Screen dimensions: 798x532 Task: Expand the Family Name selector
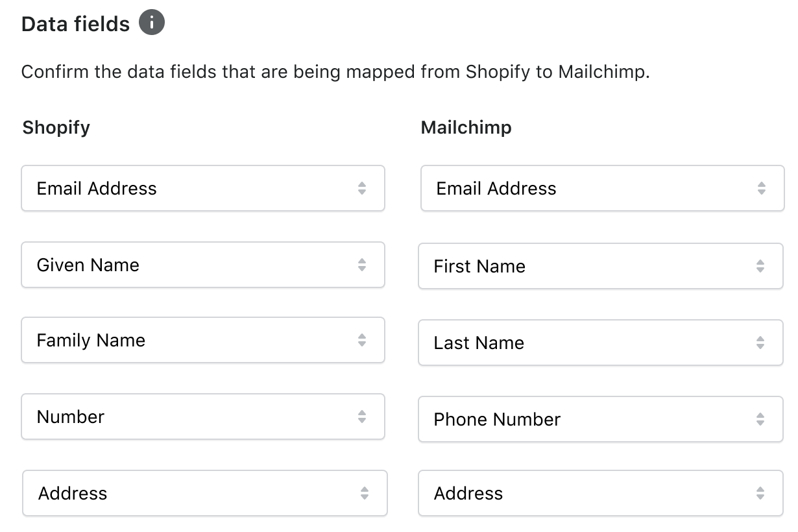pos(203,340)
